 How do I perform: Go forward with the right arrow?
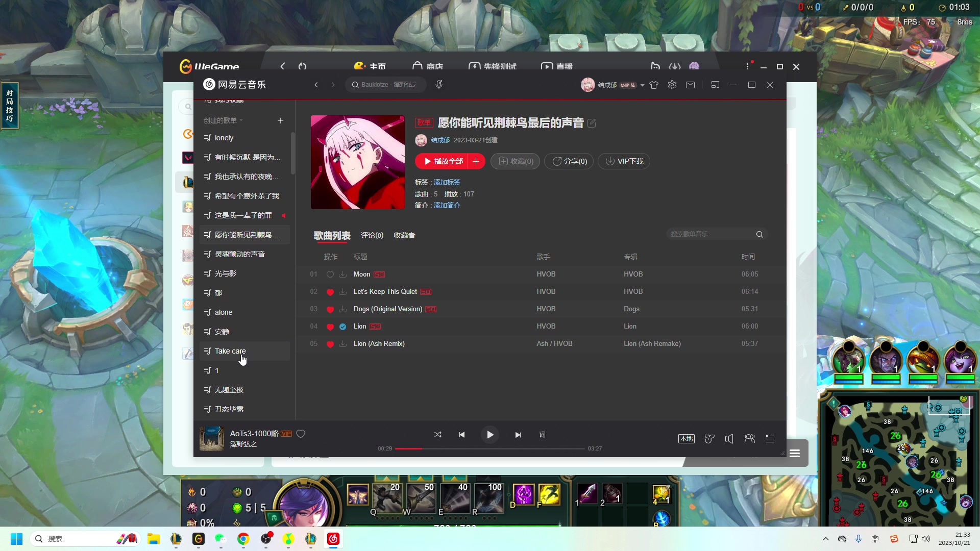coord(333,85)
